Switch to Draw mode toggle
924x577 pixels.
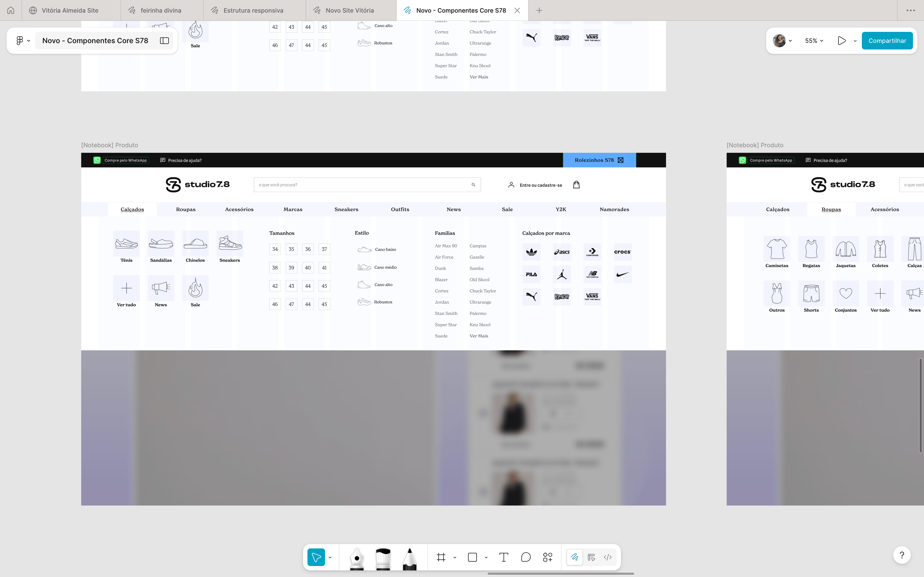pos(575,557)
